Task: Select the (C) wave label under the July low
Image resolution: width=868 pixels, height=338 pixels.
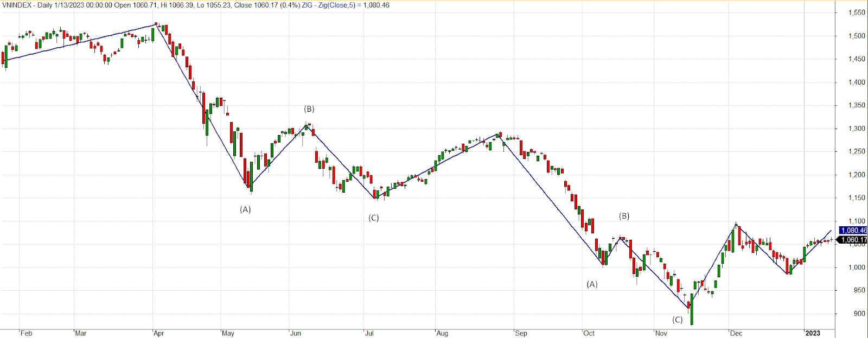Action: pyautogui.click(x=374, y=218)
